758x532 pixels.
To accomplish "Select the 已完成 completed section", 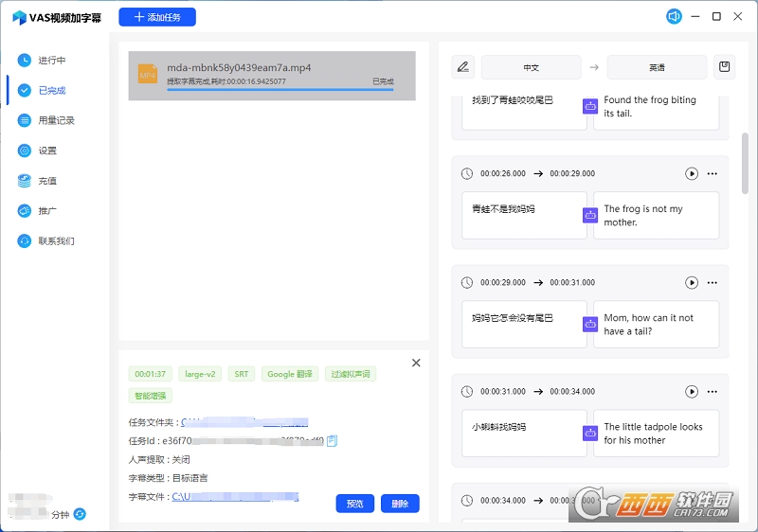I will pos(52,90).
